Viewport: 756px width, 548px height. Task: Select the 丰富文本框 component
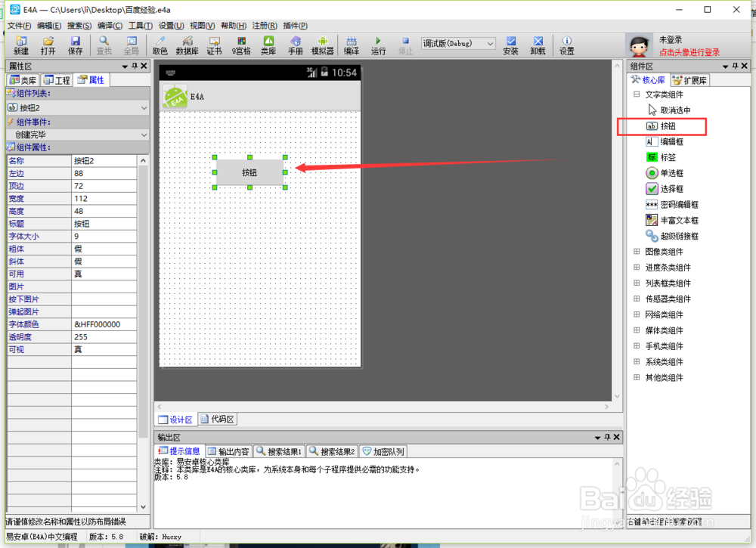[x=672, y=220]
